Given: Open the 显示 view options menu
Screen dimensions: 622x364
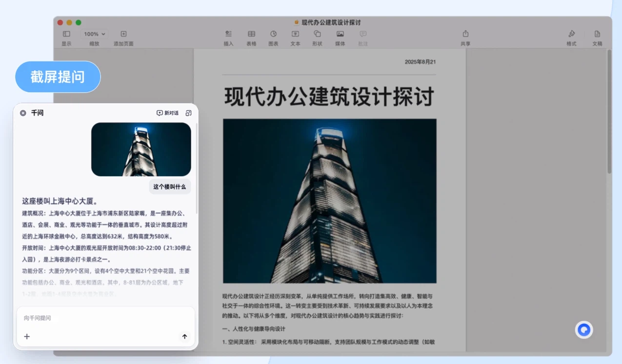Looking at the screenshot, I should pyautogui.click(x=66, y=38).
